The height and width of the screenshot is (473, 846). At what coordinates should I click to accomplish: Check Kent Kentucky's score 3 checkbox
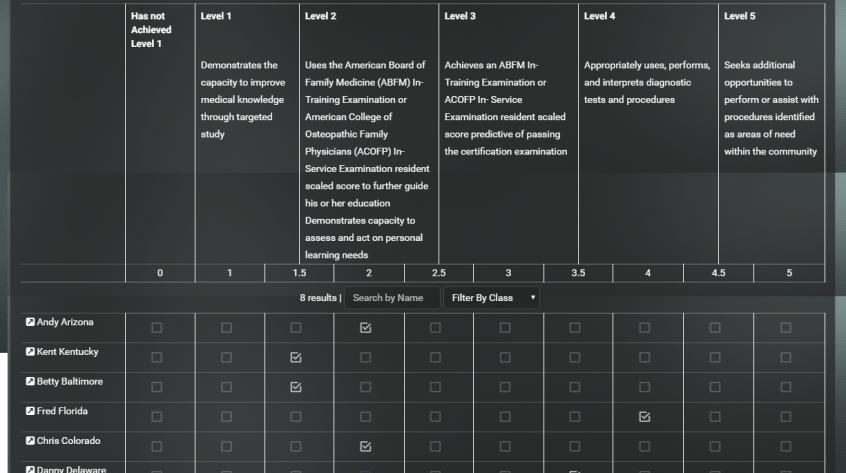[505, 357]
